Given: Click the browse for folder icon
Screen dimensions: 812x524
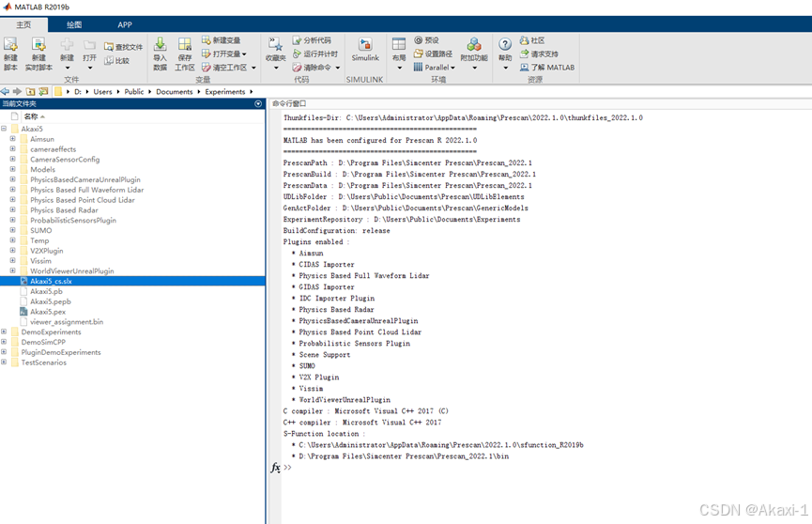Looking at the screenshot, I should pos(43,91).
